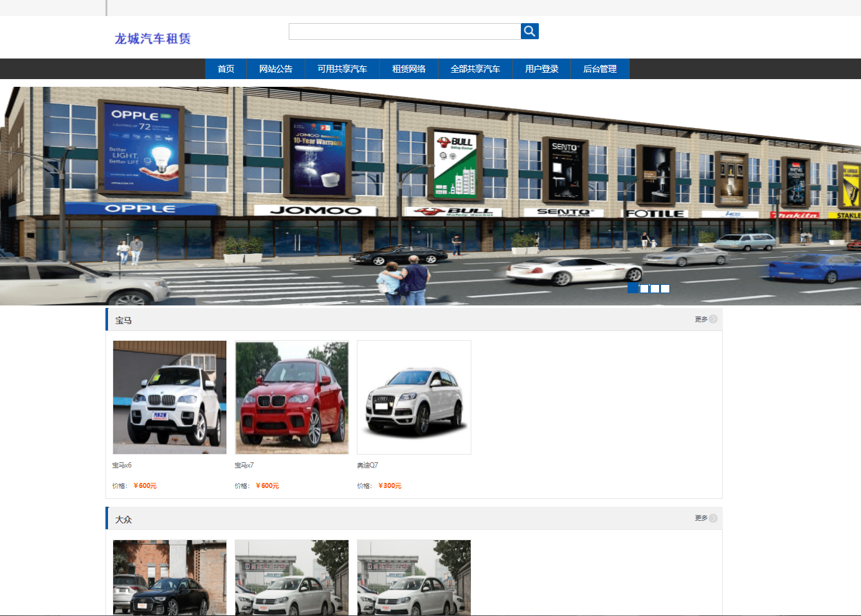Open the 首页 navigation tab
Image resolution: width=861 pixels, height=616 pixels.
[226, 69]
